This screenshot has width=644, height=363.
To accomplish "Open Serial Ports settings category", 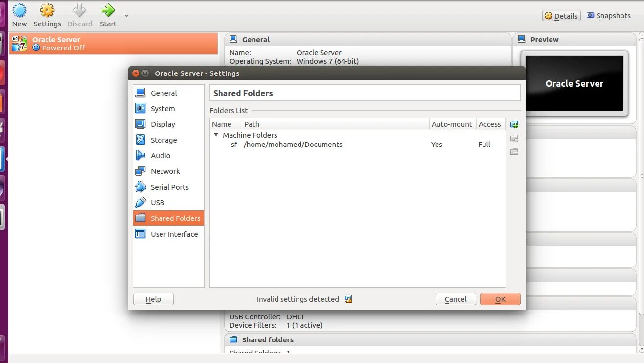I will 168,187.
